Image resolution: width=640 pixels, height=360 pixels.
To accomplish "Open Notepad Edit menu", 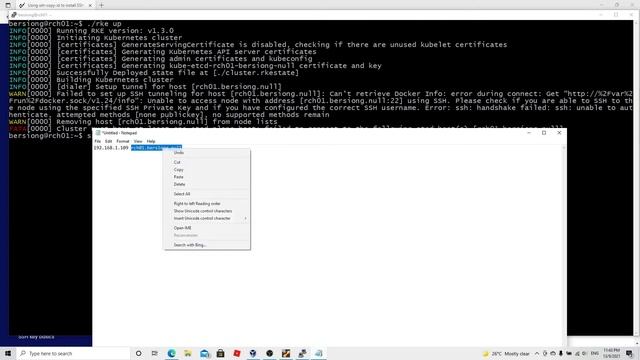I will click(108, 141).
